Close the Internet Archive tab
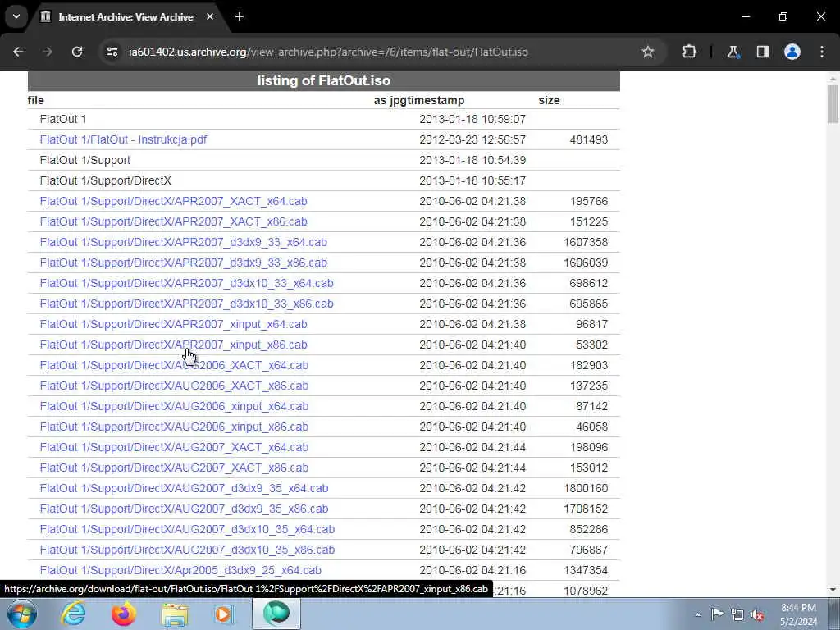The height and width of the screenshot is (630, 840). [x=210, y=16]
